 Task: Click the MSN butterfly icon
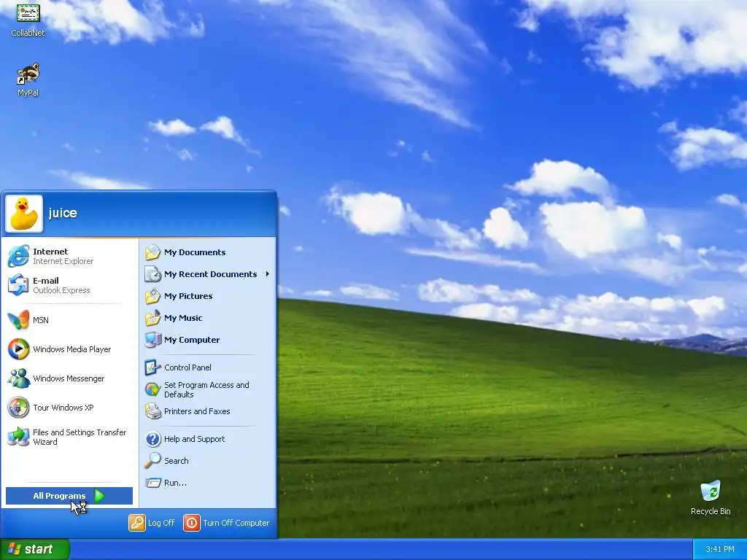pos(18,320)
